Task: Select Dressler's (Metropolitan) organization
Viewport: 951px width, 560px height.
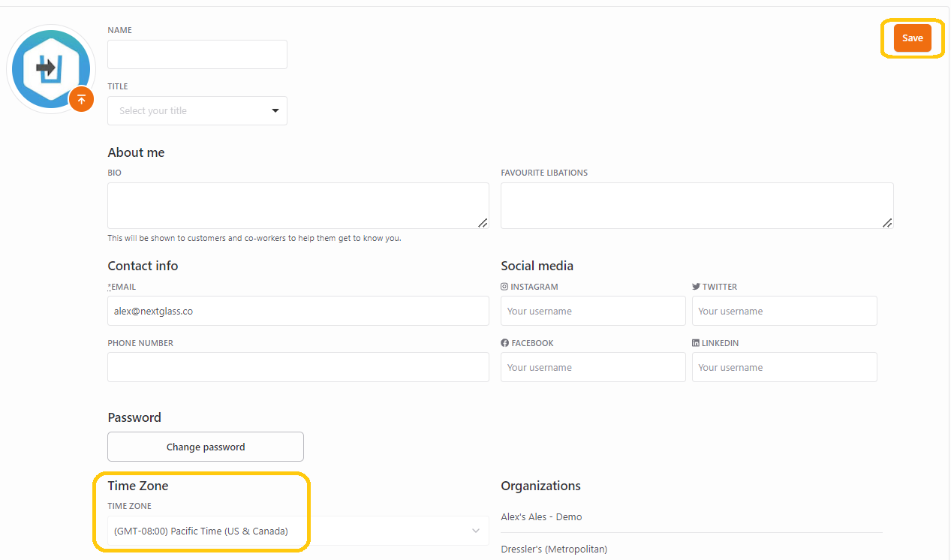Action: [x=554, y=549]
